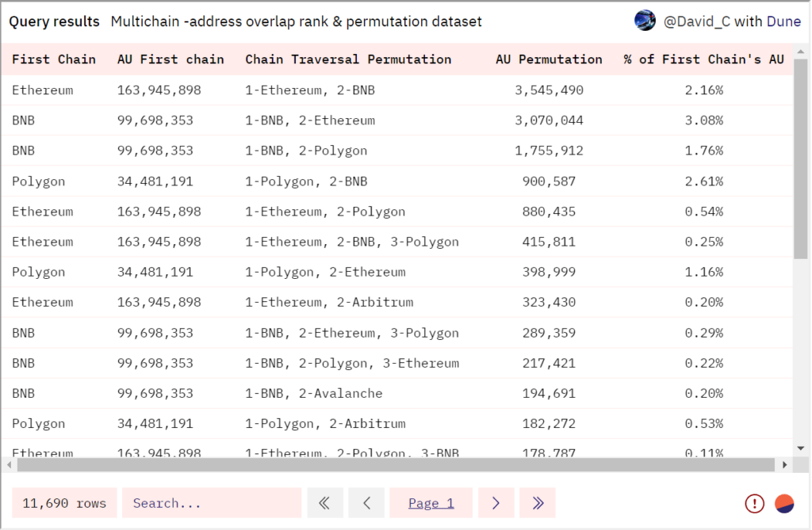Go to previous page arrow button
The image size is (812, 530).
[x=366, y=502]
